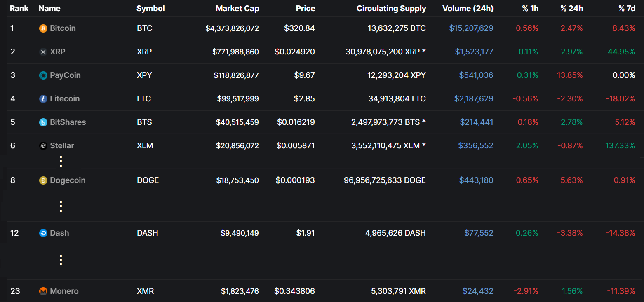
Task: Click the Dash logo icon
Action: [43, 233]
